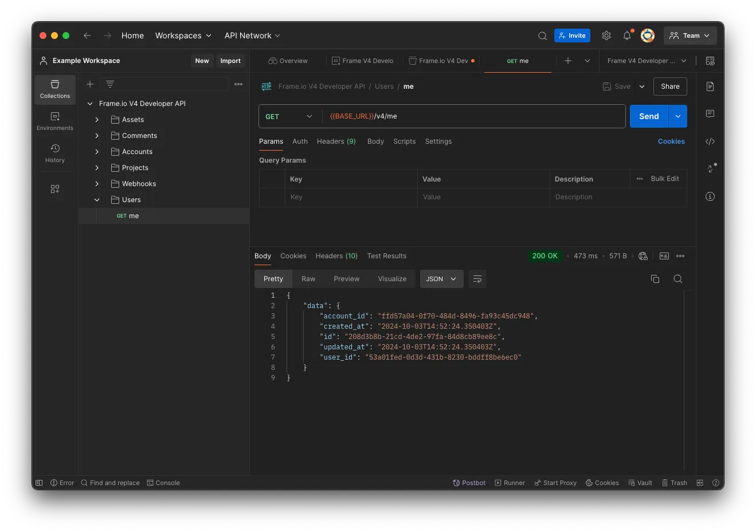Image resolution: width=756 pixels, height=532 pixels.
Task: Switch the response view to Pretty
Action: click(x=273, y=279)
